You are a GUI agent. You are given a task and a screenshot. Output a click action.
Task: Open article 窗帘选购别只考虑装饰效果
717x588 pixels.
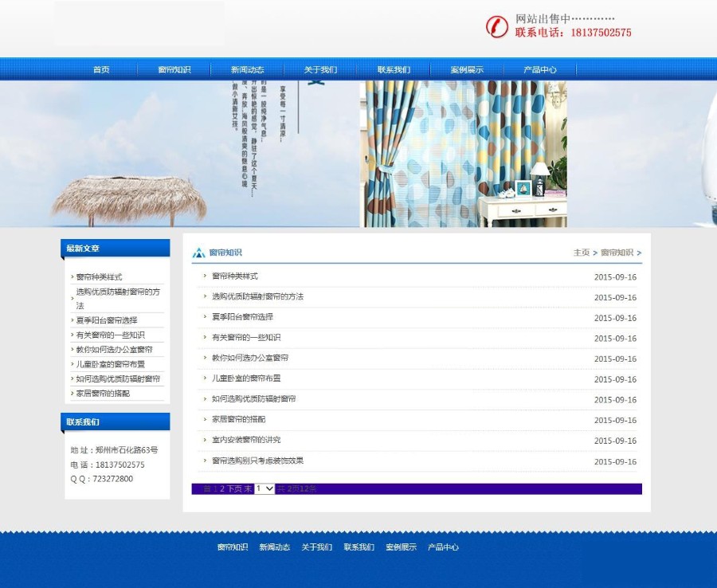click(x=257, y=461)
